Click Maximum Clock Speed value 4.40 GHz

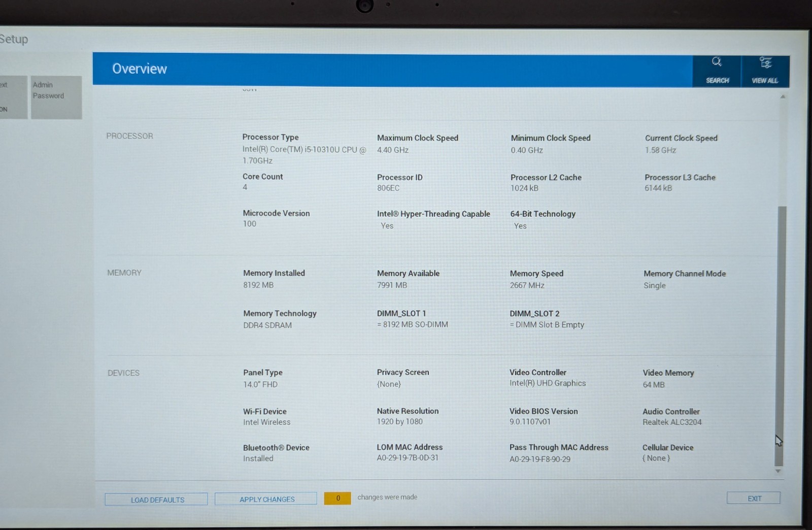tap(393, 150)
